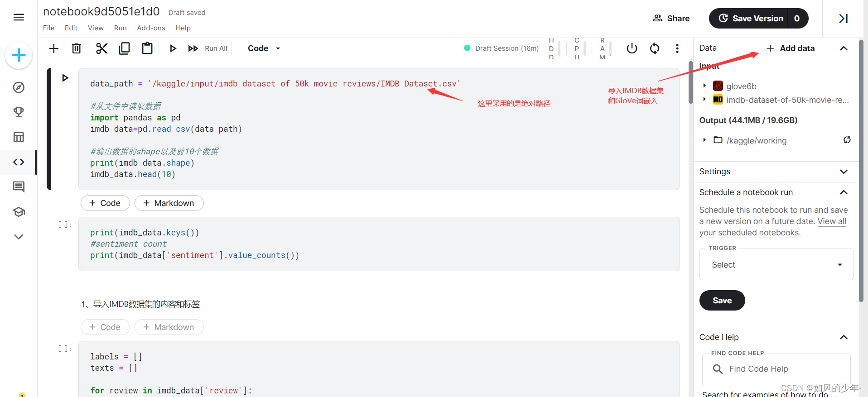
Task: Click the CPU usage meter
Action: pos(579,48)
